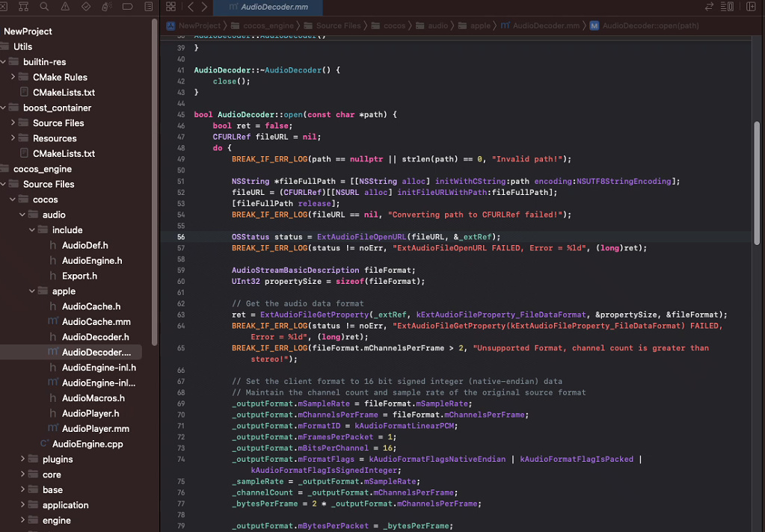Switch to the Test navigator
This screenshot has height=532, width=765.
point(85,7)
